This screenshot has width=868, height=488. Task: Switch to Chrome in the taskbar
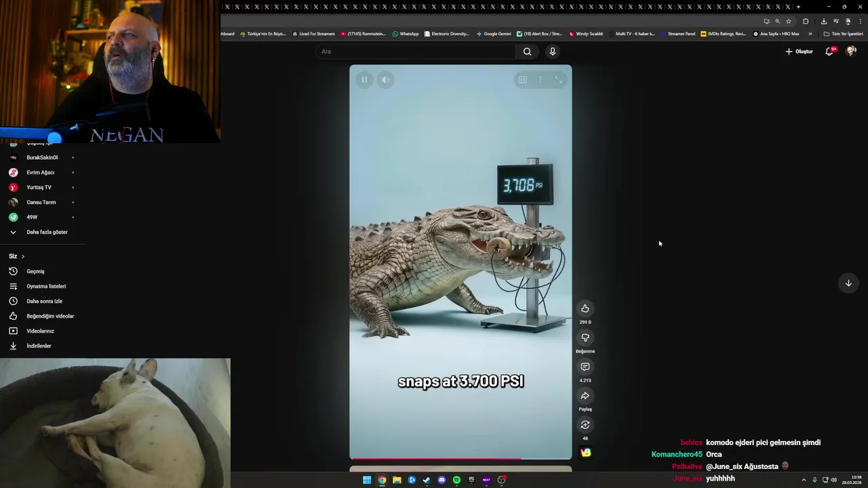(x=382, y=480)
